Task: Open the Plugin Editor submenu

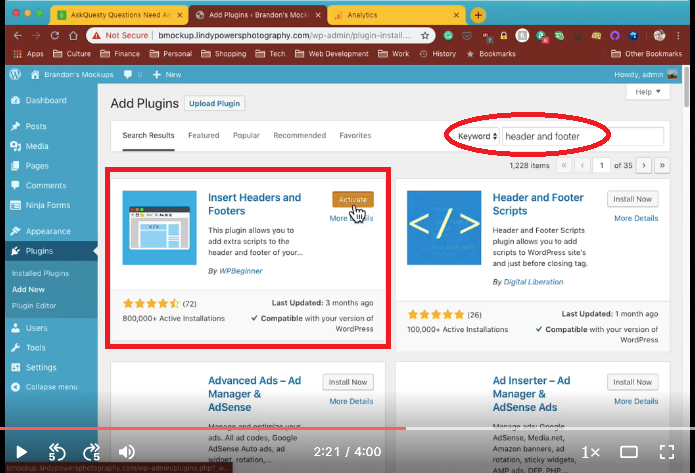Action: [34, 305]
